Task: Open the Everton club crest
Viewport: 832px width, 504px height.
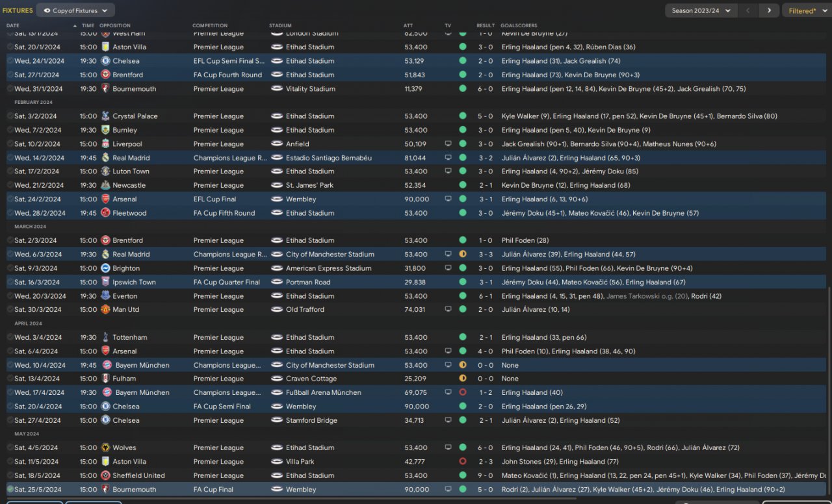Action: pos(105,296)
